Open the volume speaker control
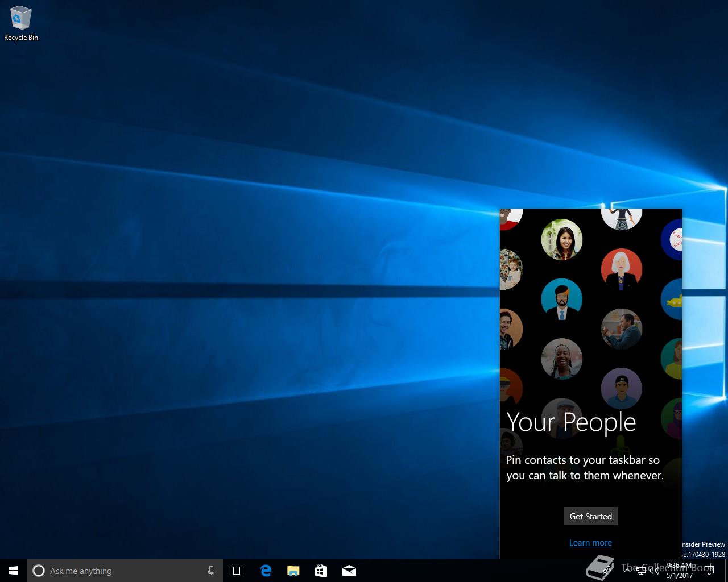Viewport: 728px width, 582px height. click(655, 571)
